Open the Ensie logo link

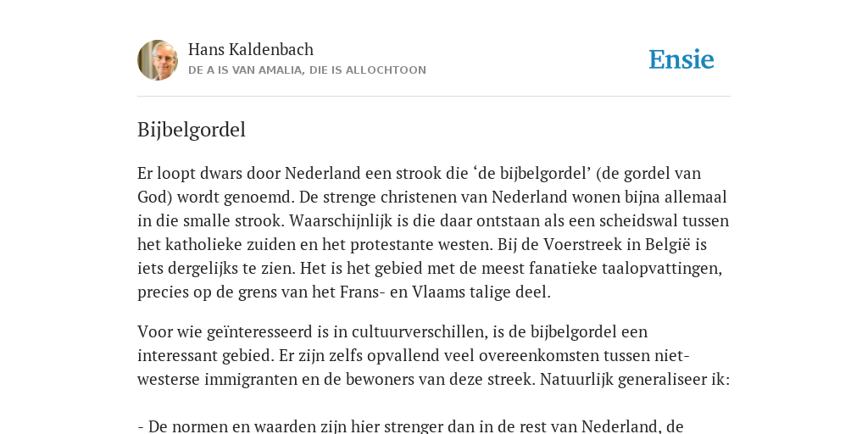click(x=682, y=60)
